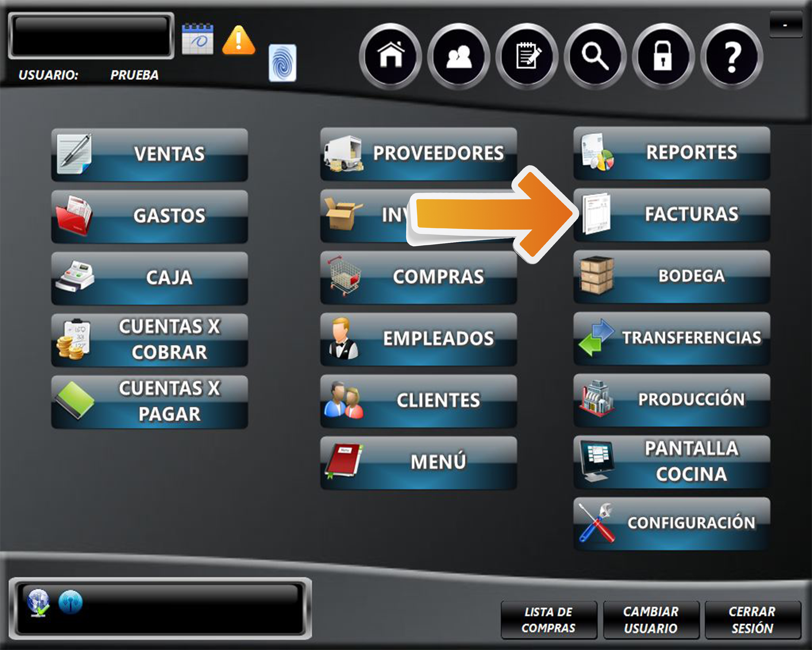The image size is (812, 650).
Task: Open the PRODUCCIÓN module
Action: click(672, 400)
